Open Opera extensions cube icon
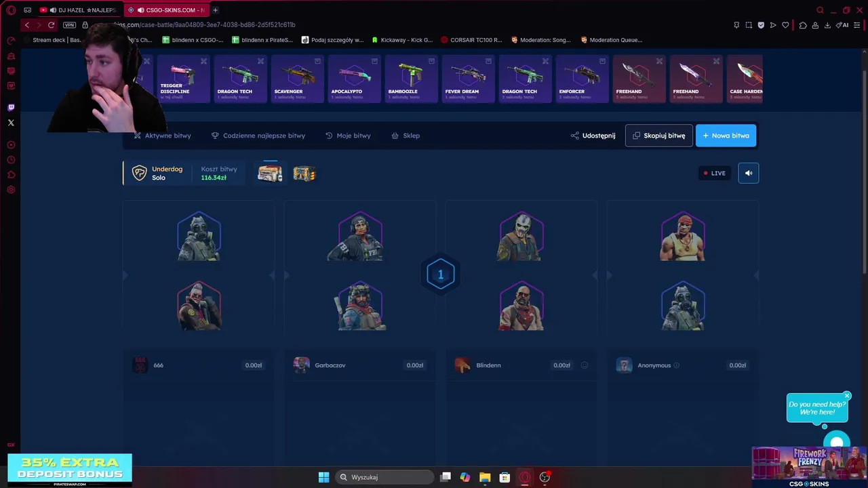The height and width of the screenshot is (488, 868). point(803,25)
